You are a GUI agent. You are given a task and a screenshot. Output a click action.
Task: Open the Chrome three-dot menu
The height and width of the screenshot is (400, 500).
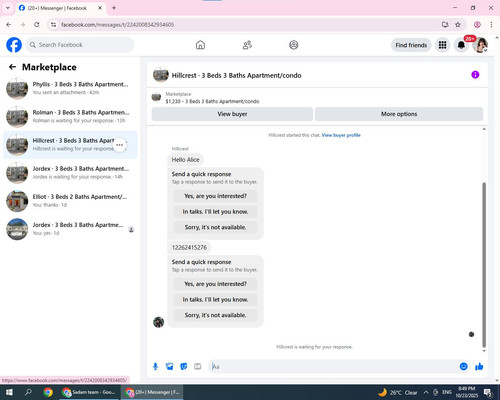coord(491,25)
